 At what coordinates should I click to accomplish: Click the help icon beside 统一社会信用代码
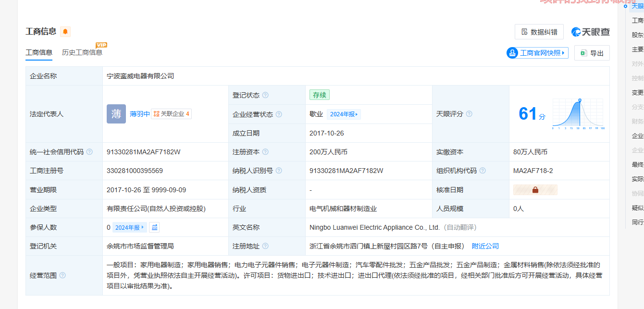pos(89,152)
